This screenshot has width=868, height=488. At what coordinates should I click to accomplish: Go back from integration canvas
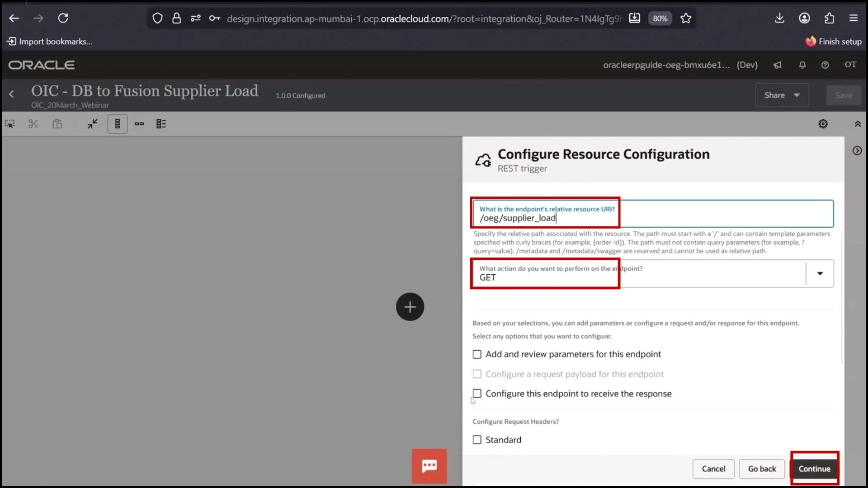pos(12,94)
